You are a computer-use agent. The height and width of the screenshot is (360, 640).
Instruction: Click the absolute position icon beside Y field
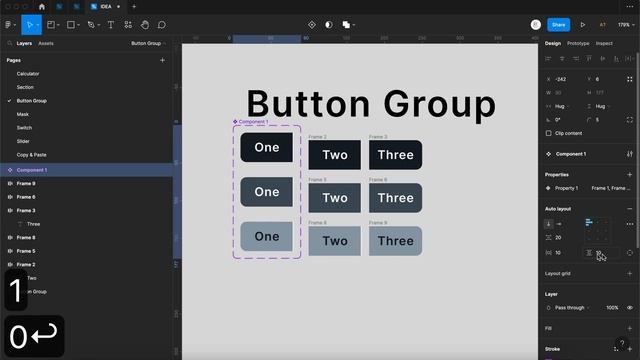tap(630, 79)
